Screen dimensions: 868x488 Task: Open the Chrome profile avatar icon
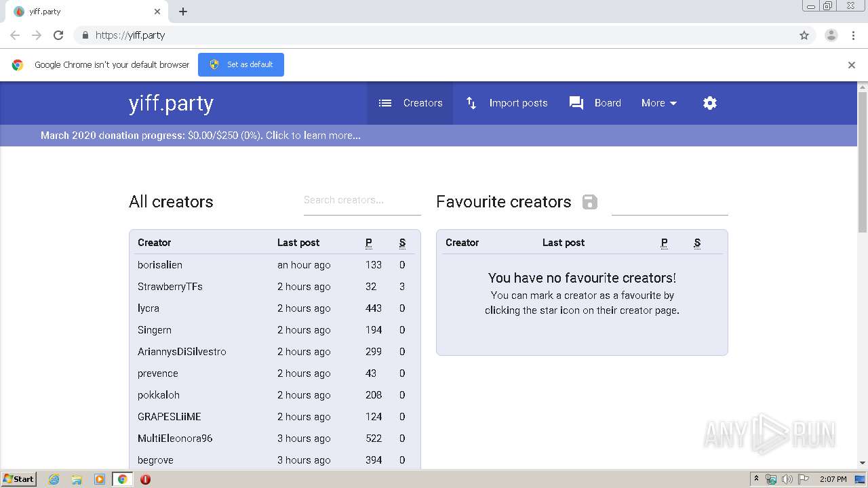(831, 35)
